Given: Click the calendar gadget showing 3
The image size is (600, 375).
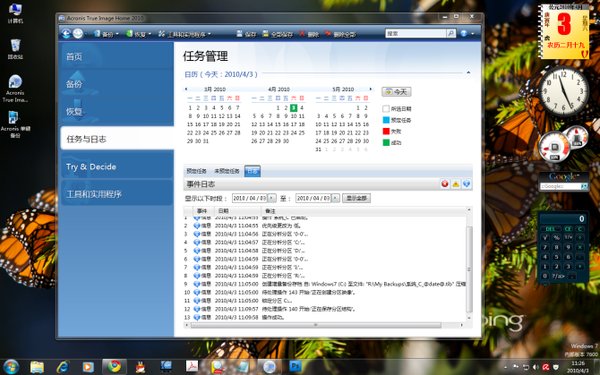Looking at the screenshot, I should click(565, 31).
